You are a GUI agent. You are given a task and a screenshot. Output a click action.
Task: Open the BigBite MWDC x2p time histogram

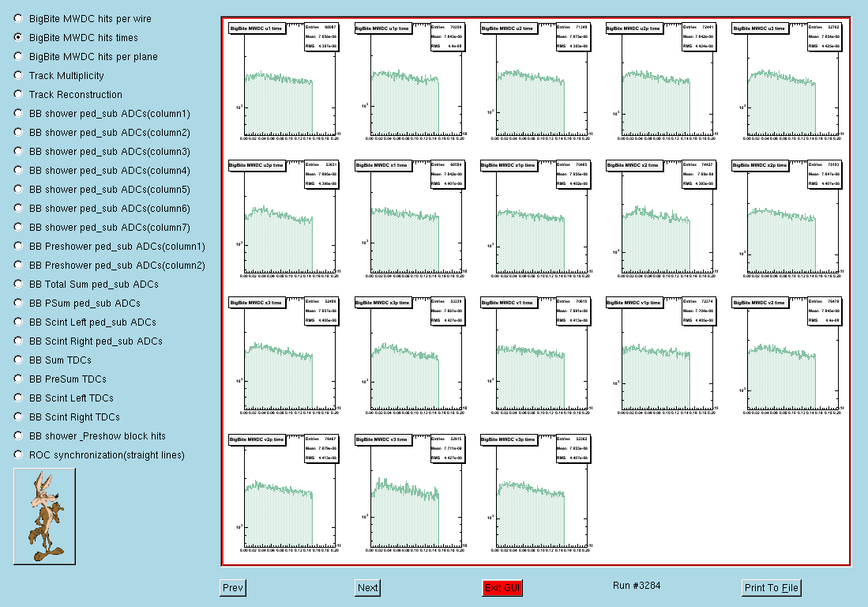786,218
